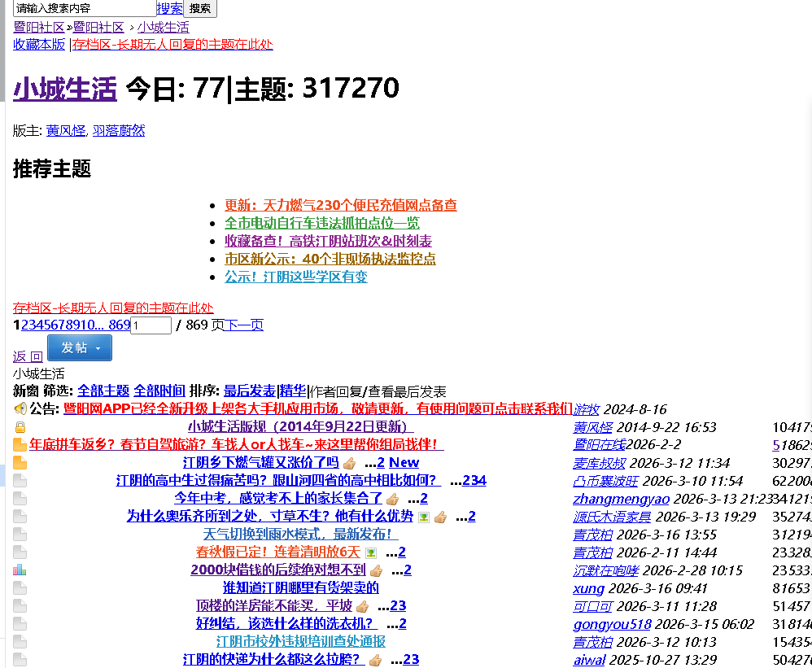This screenshot has width=812, height=668.
Task: Expand the 全部时间 time filter
Action: pyautogui.click(x=159, y=391)
